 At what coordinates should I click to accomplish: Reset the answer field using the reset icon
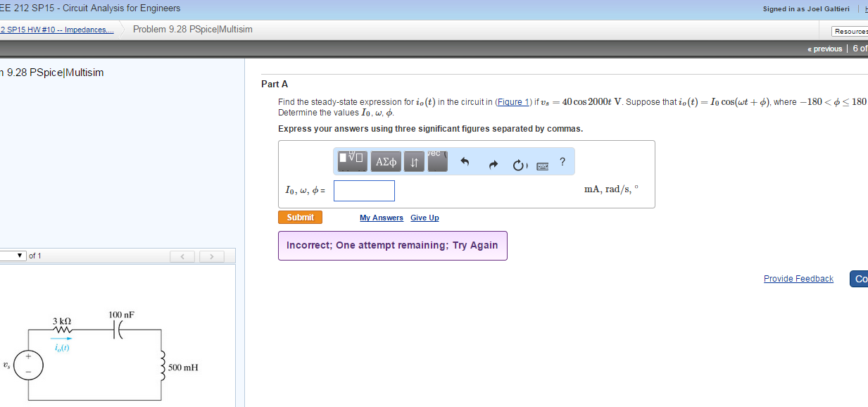pyautogui.click(x=520, y=161)
